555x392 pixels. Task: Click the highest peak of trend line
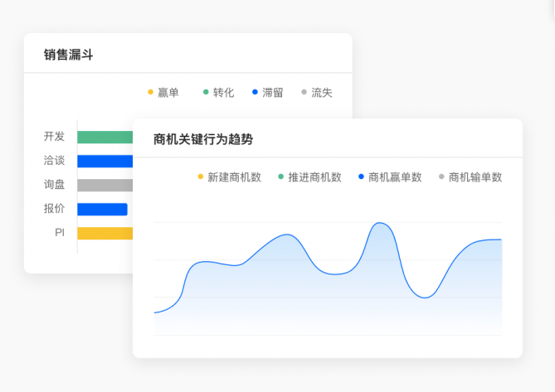coord(381,223)
